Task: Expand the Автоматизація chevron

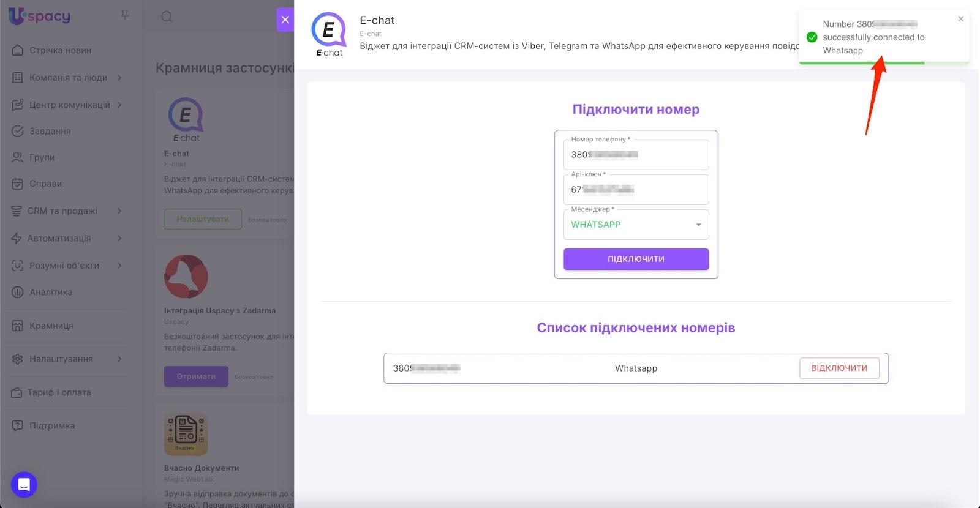Action: [119, 238]
